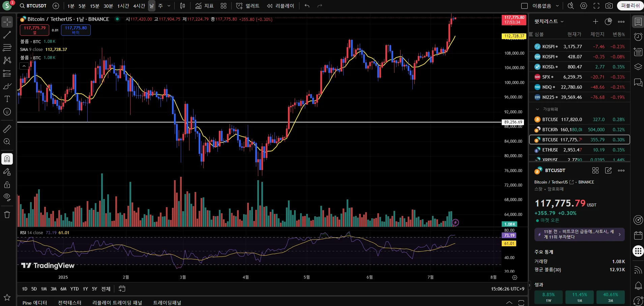Switch the chart to fullscreen mode

pos(596,6)
